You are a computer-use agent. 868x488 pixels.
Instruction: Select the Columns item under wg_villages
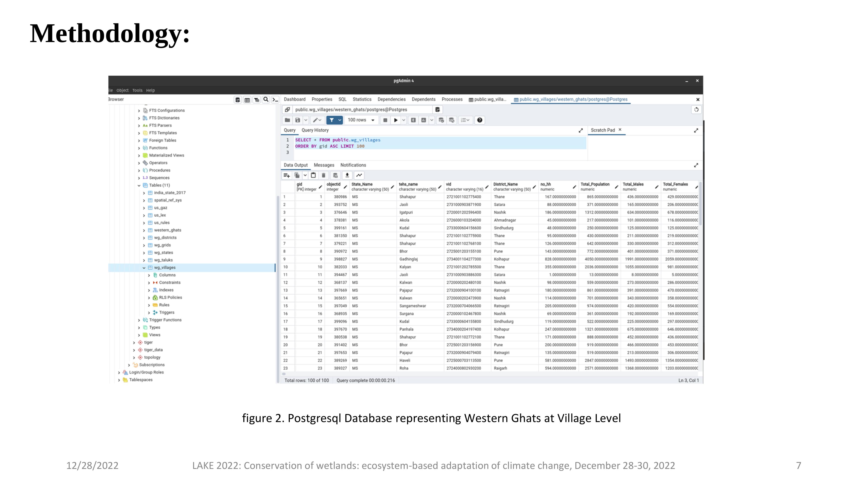(x=167, y=275)
